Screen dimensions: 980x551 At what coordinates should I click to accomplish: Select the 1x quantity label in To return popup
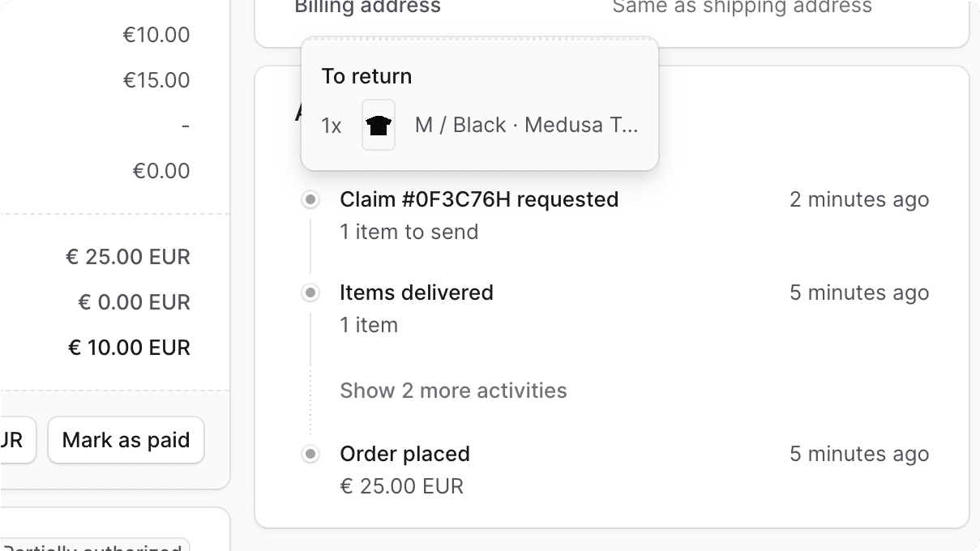331,125
